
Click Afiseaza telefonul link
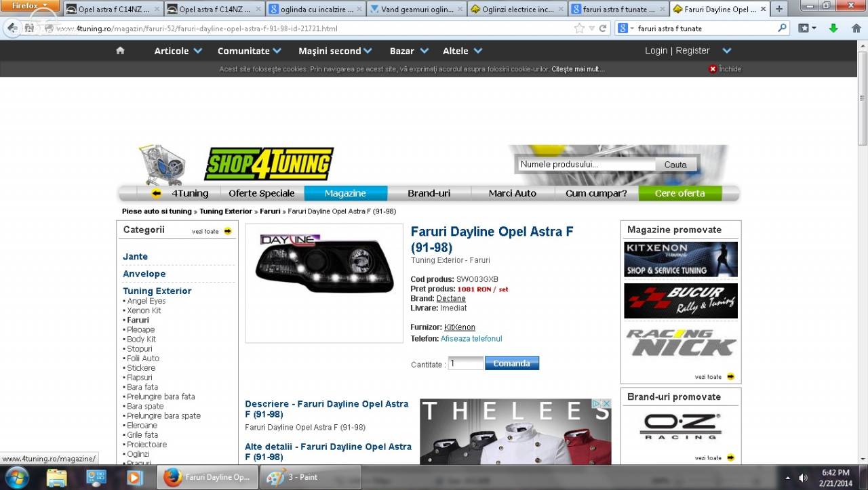click(x=471, y=338)
